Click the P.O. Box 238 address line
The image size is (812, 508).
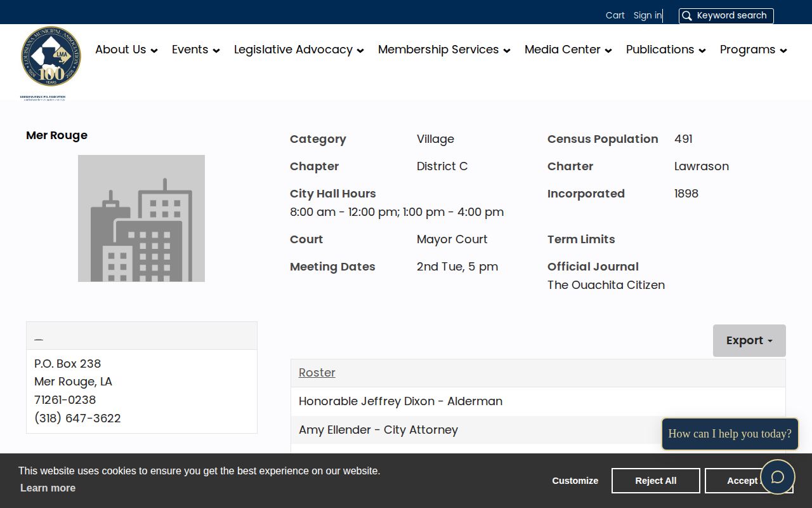click(x=68, y=363)
